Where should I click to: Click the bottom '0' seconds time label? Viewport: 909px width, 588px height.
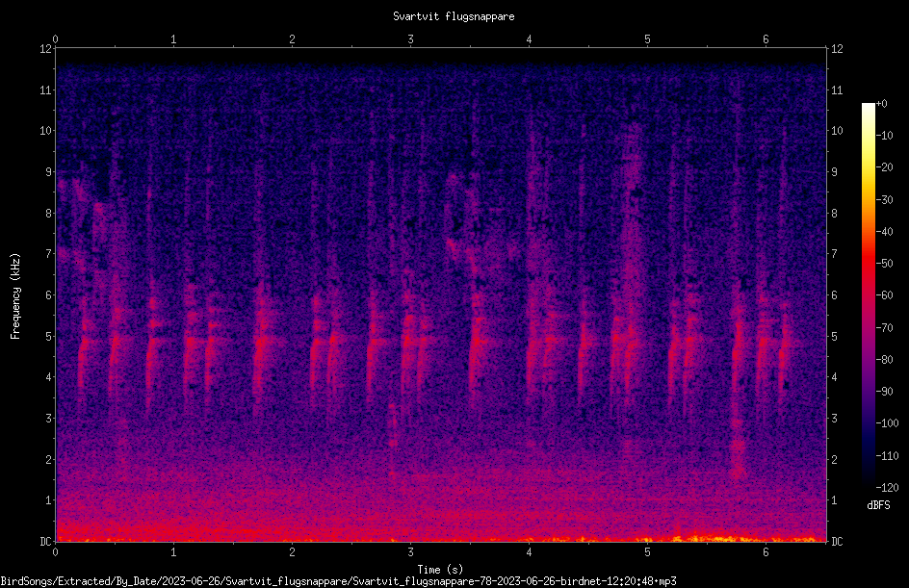point(55,552)
